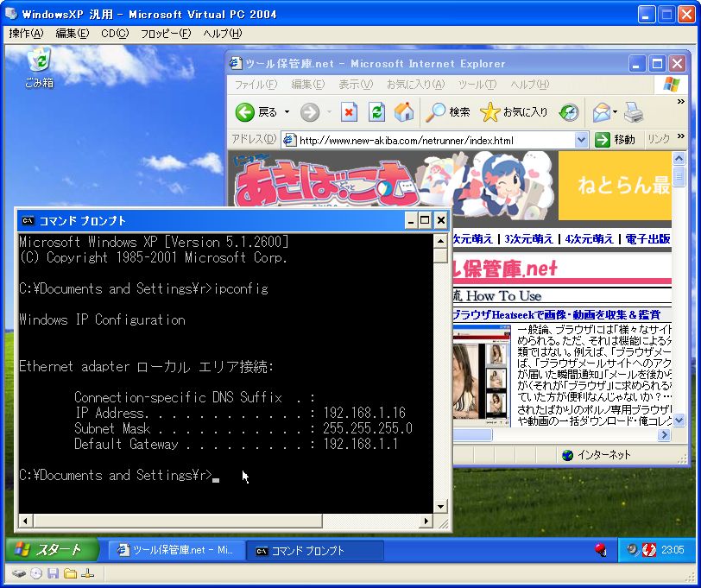This screenshot has height=588, width=701.
Task: Click the IE Forward arrow icon
Action: [x=310, y=112]
